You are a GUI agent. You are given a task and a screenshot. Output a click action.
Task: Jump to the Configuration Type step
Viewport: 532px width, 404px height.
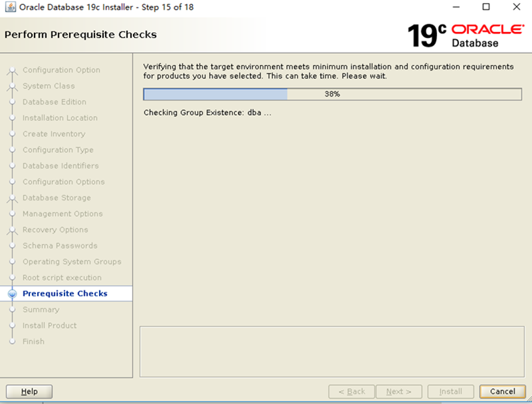coord(58,150)
